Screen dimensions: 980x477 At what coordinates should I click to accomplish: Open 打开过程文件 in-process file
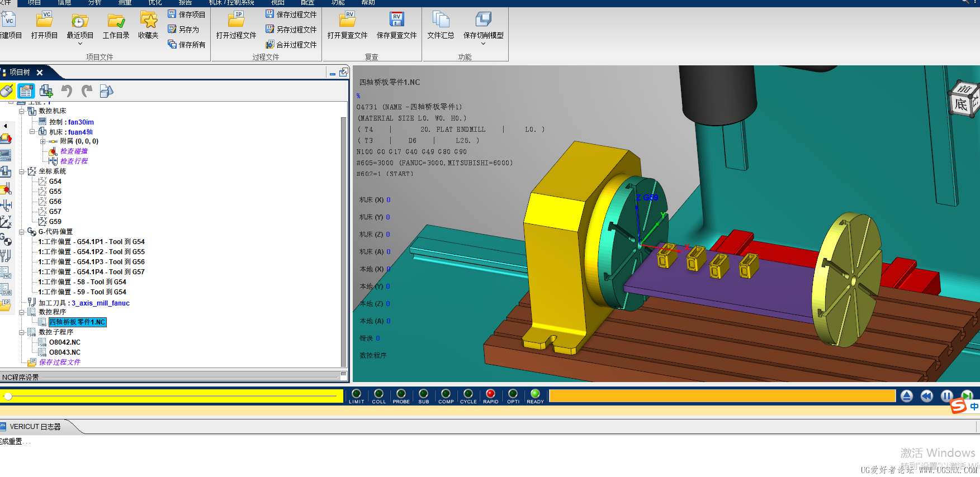236,25
